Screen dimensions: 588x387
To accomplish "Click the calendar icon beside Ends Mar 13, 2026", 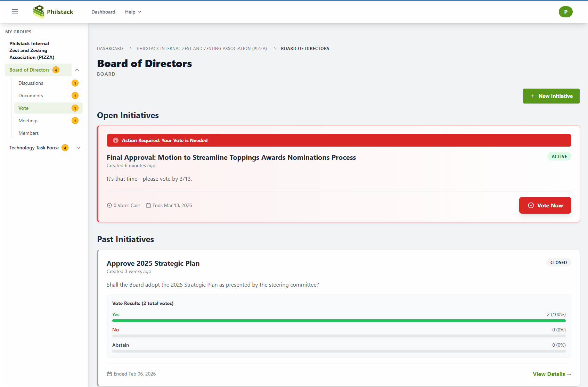I will point(149,205).
